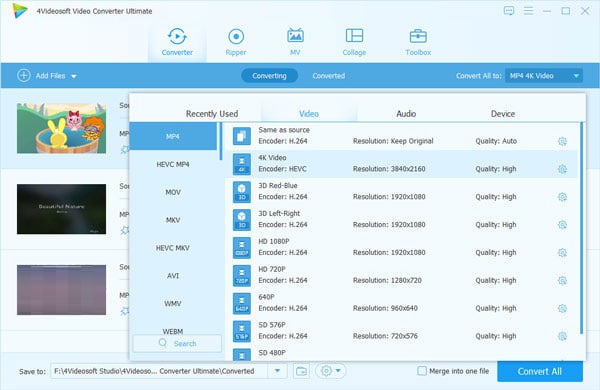
Task: Open settings gear for HD 720P profile
Action: (562, 281)
